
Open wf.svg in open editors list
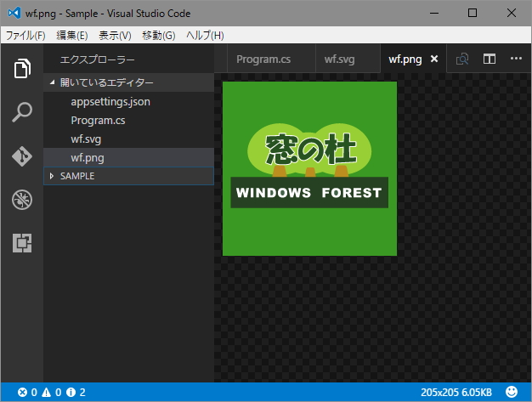pyautogui.click(x=128, y=139)
